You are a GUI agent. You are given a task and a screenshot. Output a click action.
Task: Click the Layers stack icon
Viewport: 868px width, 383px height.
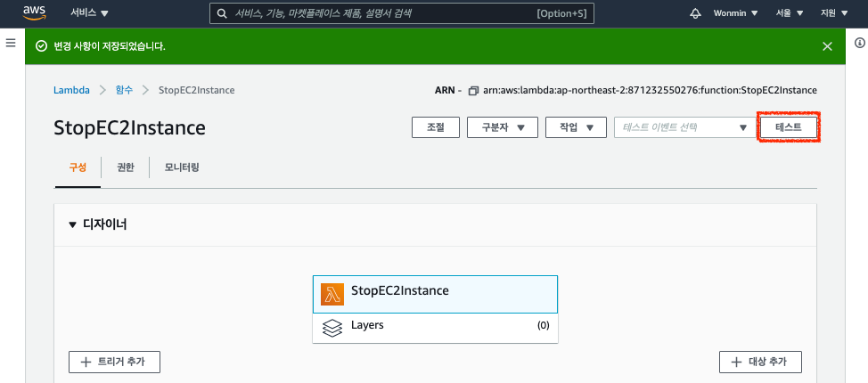332,328
